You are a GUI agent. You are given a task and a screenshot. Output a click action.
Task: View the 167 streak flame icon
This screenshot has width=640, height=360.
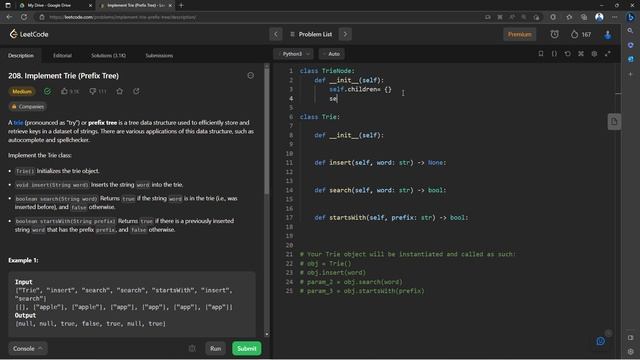(x=581, y=34)
